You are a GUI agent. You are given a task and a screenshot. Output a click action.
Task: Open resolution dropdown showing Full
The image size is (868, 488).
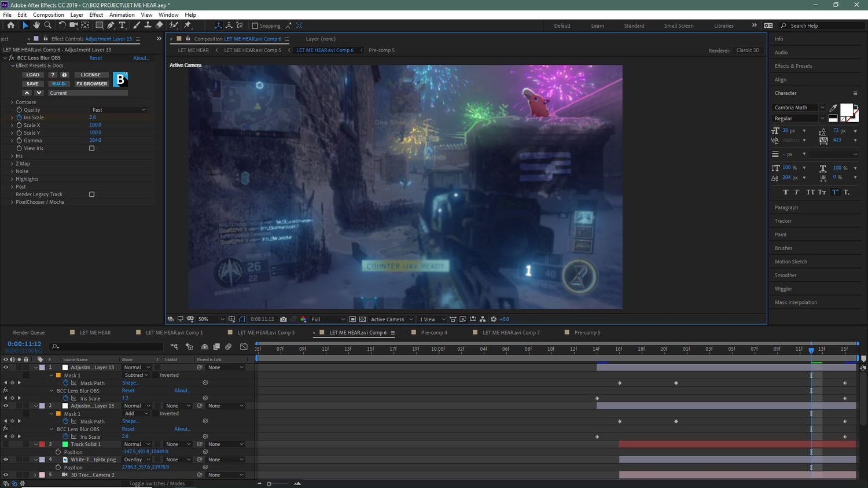click(328, 319)
